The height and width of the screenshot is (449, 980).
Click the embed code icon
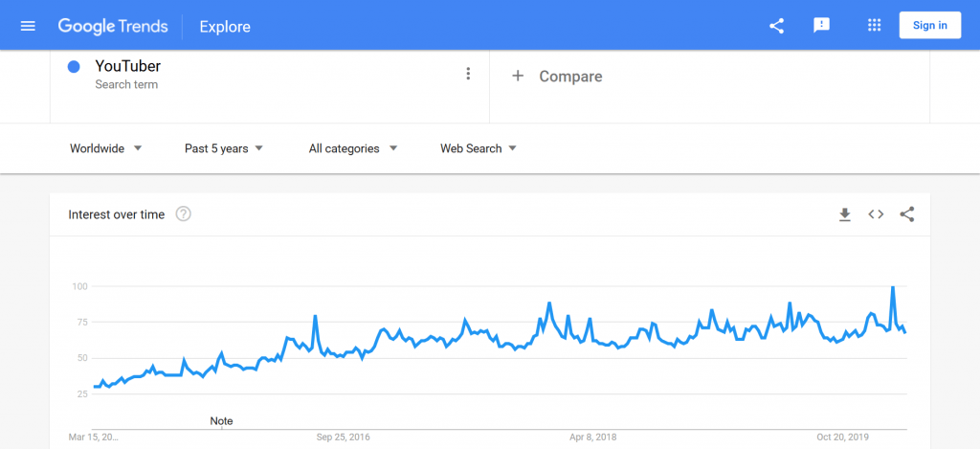tap(876, 214)
